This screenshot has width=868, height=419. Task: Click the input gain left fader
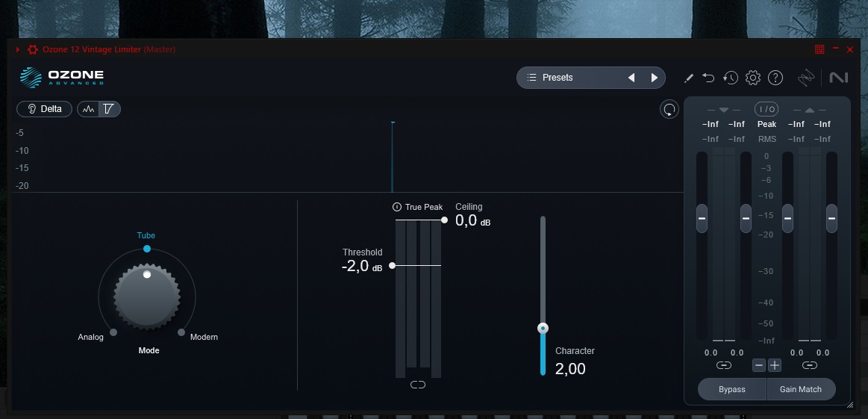pyautogui.click(x=702, y=218)
